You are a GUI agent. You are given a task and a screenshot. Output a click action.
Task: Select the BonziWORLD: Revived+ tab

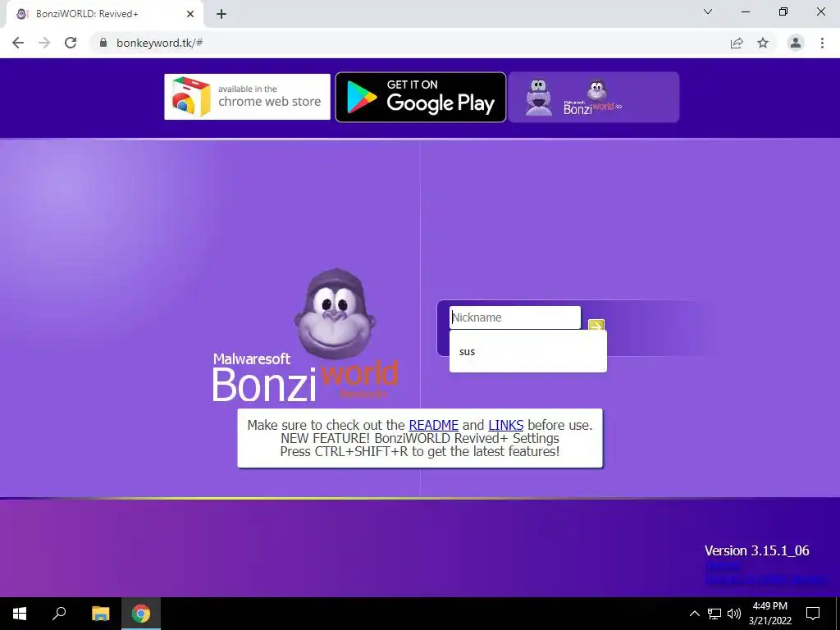[x=104, y=14]
